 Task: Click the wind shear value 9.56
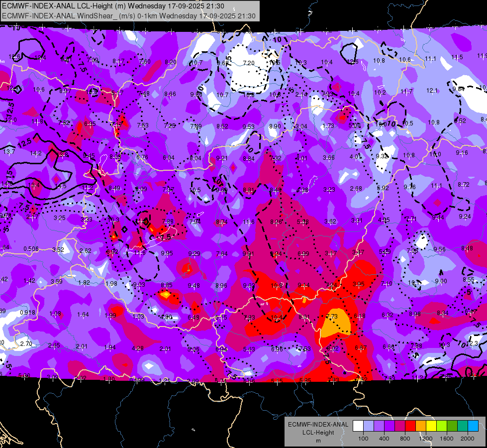439,249
